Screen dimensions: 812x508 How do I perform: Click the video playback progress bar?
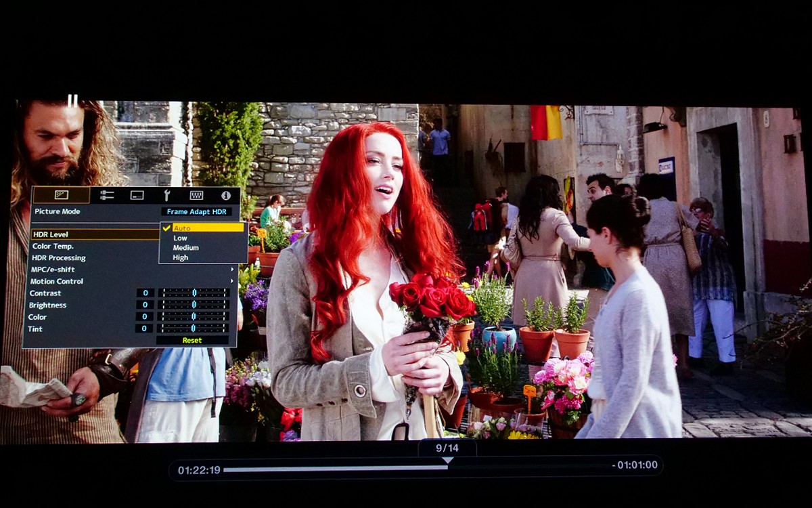click(x=415, y=467)
